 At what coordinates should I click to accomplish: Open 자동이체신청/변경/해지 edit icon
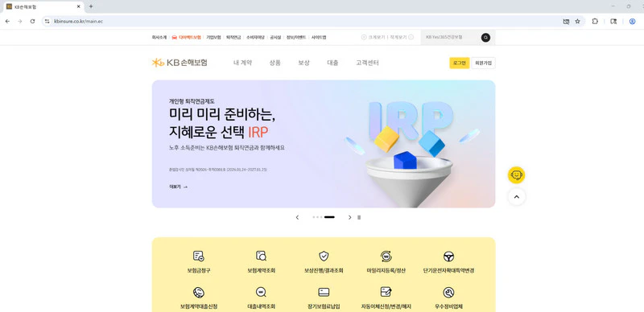tap(386, 292)
